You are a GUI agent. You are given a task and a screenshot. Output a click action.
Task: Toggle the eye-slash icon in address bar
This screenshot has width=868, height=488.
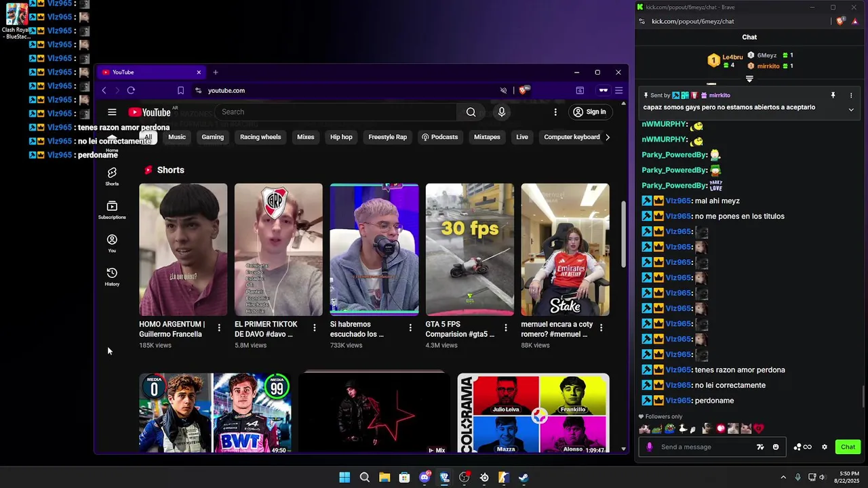pos(503,90)
